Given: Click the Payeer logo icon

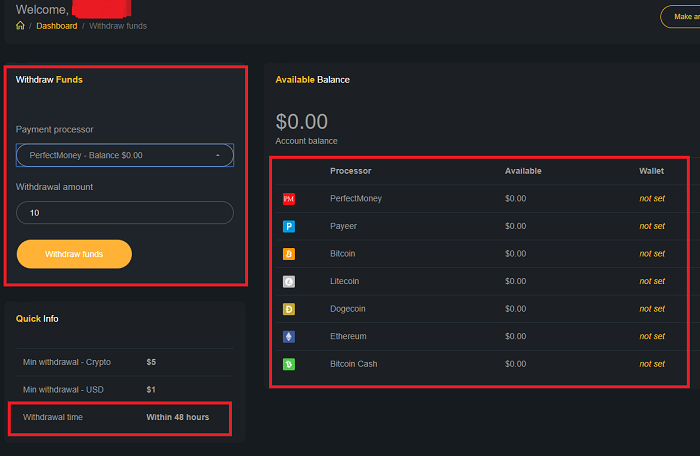Looking at the screenshot, I should (289, 226).
